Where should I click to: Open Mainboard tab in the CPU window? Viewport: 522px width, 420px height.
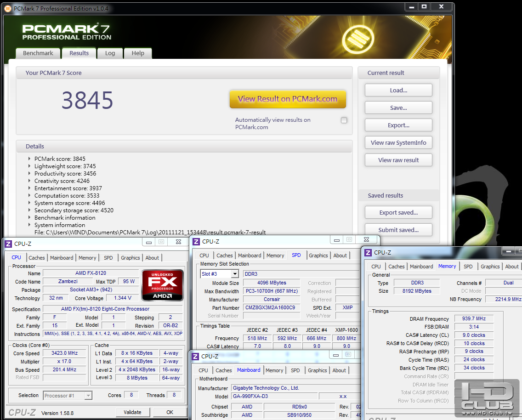pos(62,258)
